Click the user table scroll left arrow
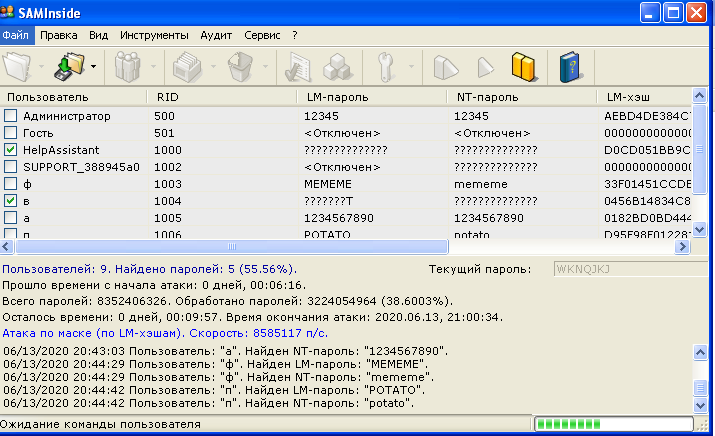 (x=6, y=247)
